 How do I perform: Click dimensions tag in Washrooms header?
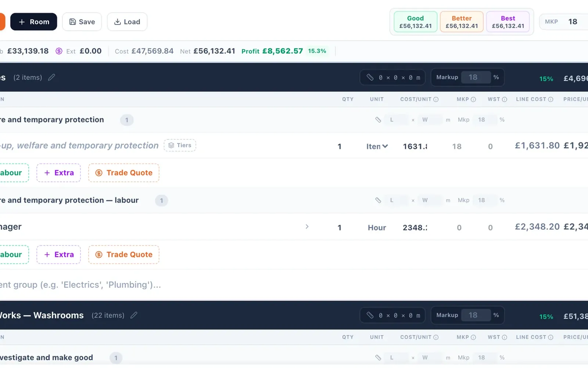click(392, 315)
